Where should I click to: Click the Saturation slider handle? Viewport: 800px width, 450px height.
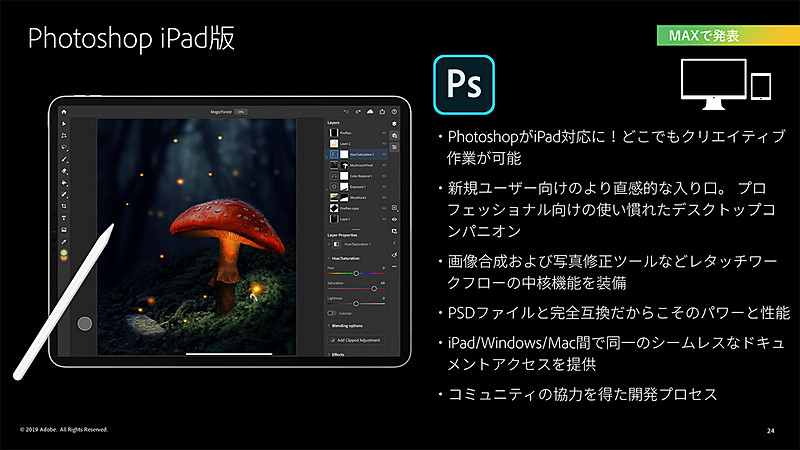tap(374, 289)
